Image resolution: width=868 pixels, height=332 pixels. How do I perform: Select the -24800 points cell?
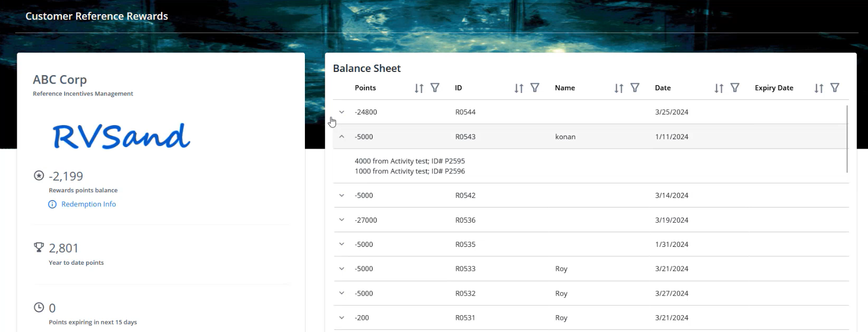coord(366,112)
